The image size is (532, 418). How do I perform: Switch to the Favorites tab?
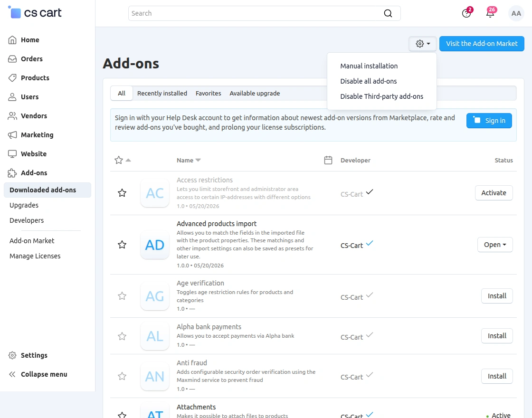(x=209, y=93)
